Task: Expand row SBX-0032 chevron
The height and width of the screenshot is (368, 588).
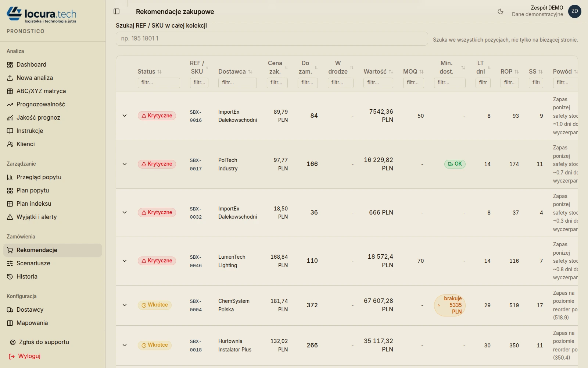Action: [x=125, y=212]
